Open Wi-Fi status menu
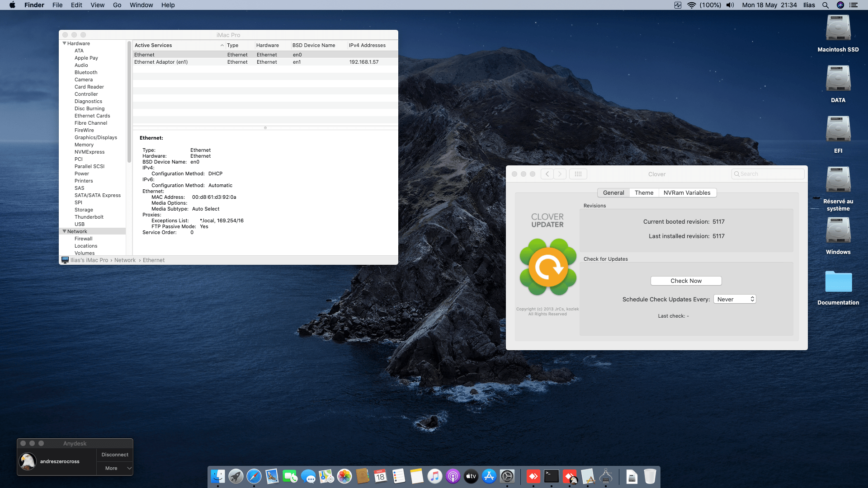The width and height of the screenshot is (868, 488). pos(691,5)
